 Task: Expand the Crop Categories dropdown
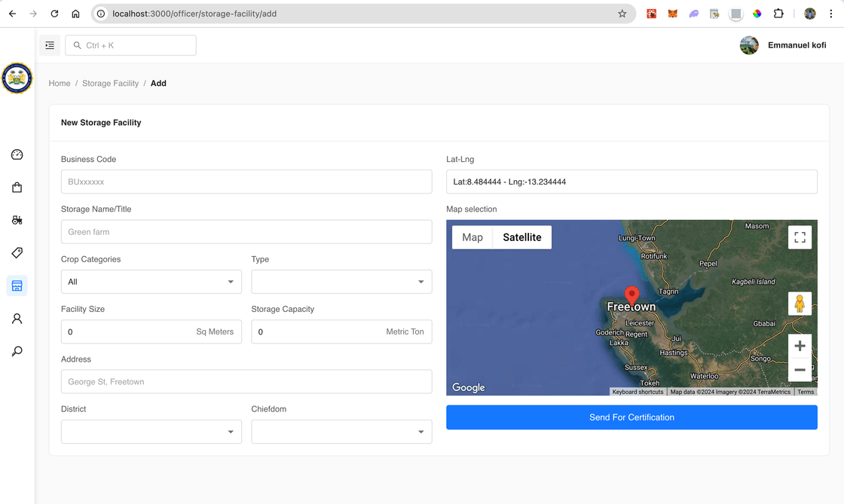(x=151, y=282)
